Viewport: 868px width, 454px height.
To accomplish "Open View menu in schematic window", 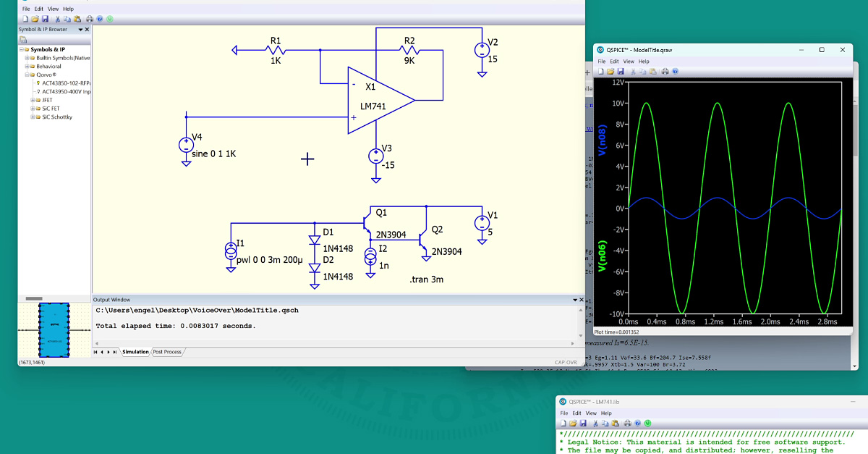I will [x=53, y=9].
